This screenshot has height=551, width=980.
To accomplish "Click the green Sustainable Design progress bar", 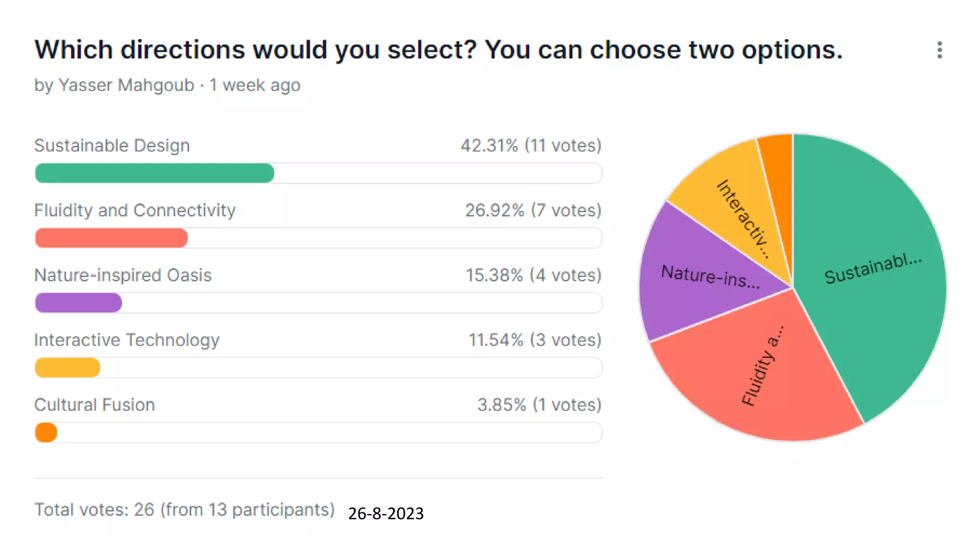I will click(155, 173).
